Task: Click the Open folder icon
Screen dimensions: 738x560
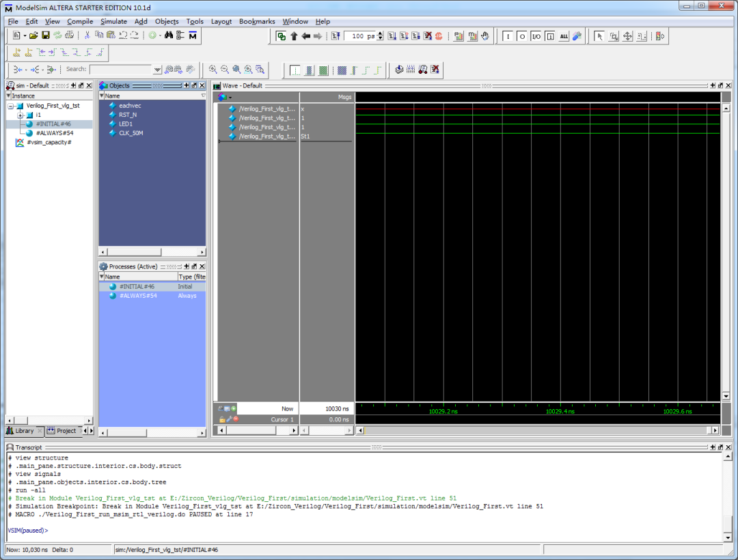Action: [33, 36]
